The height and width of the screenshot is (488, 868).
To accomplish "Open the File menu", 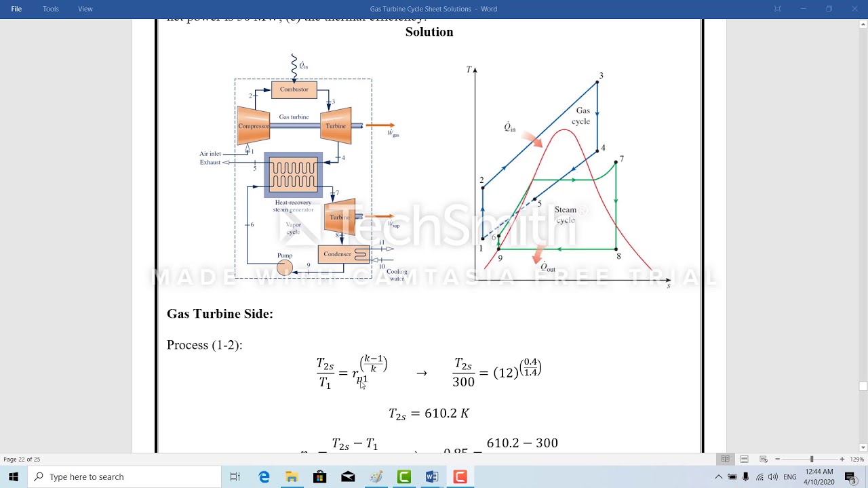I will (x=16, y=9).
